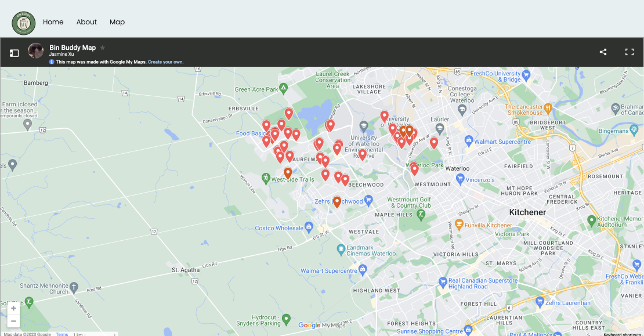Click the Vincenzo's shopping marker
Viewport: 644px width, 336px height.
(460, 179)
